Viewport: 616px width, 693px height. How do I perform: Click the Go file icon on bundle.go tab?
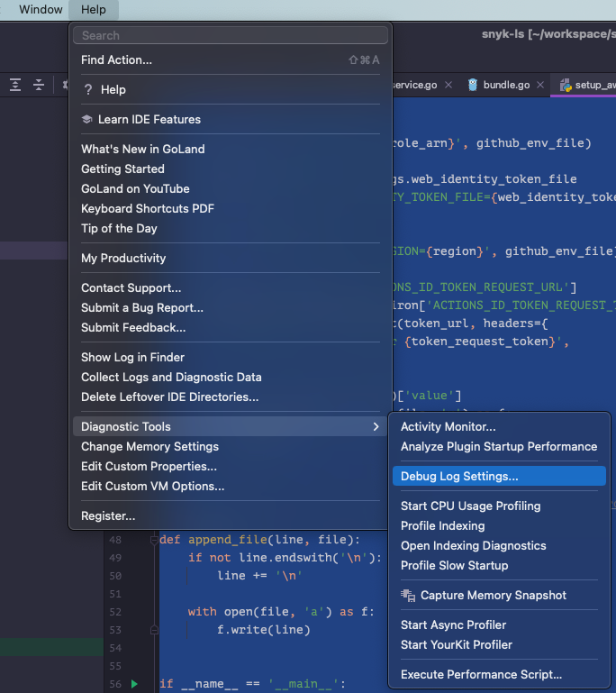[x=473, y=85]
